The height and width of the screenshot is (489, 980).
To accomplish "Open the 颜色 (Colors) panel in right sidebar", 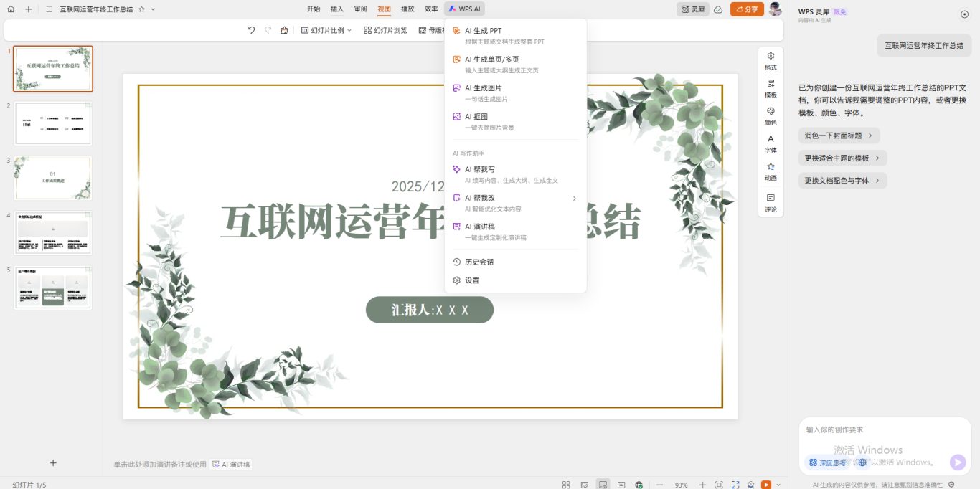I will (x=771, y=115).
